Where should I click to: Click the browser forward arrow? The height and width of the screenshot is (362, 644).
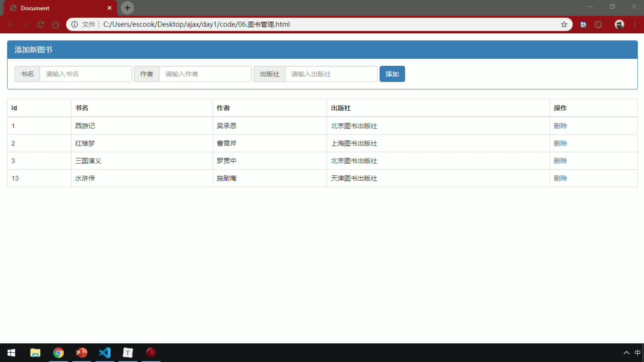26,24
